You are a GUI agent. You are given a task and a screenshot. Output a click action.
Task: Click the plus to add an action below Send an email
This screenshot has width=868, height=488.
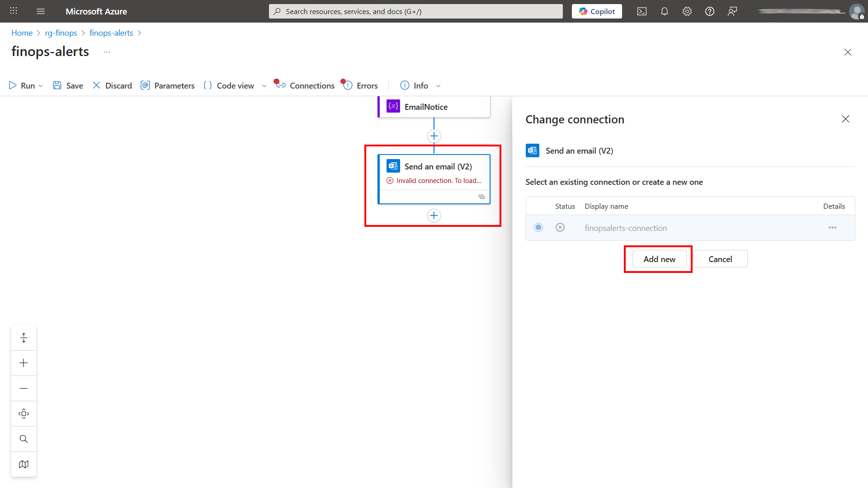click(x=434, y=216)
